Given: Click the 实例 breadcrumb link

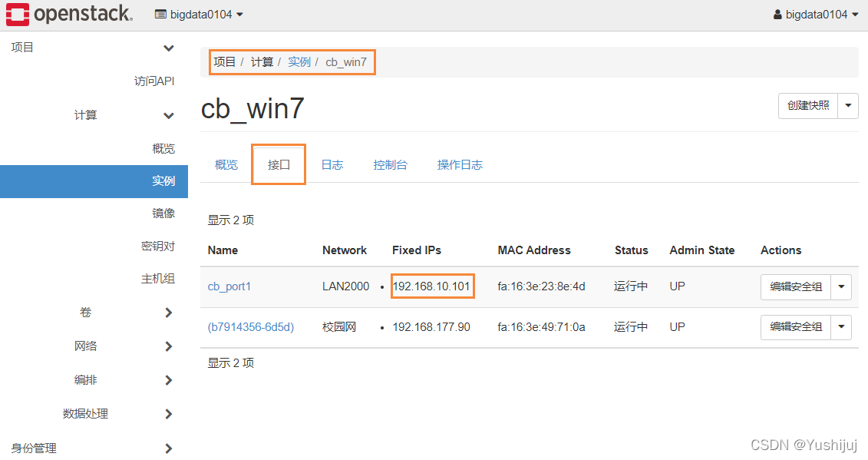Looking at the screenshot, I should tap(299, 62).
